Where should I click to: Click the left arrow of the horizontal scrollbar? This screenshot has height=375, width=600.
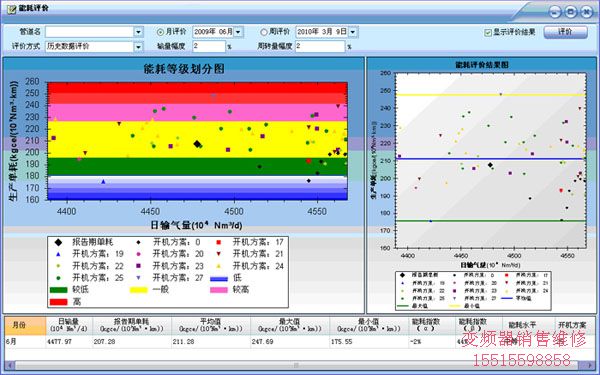point(10,365)
